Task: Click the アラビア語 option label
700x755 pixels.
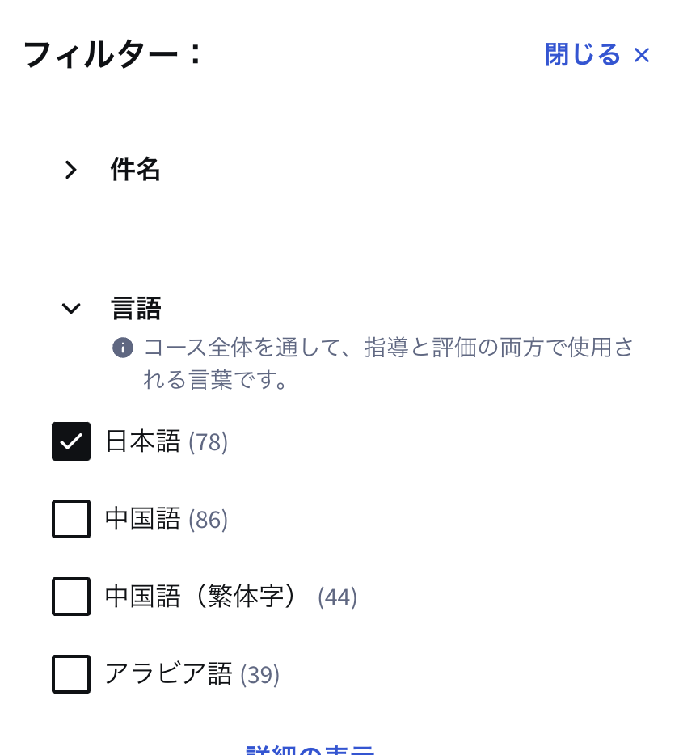Action: click(168, 673)
